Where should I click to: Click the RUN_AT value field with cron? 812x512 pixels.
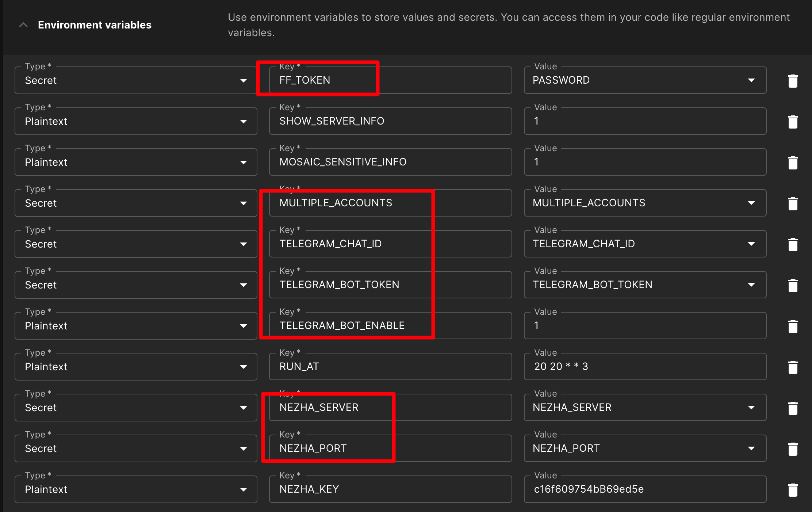645,367
